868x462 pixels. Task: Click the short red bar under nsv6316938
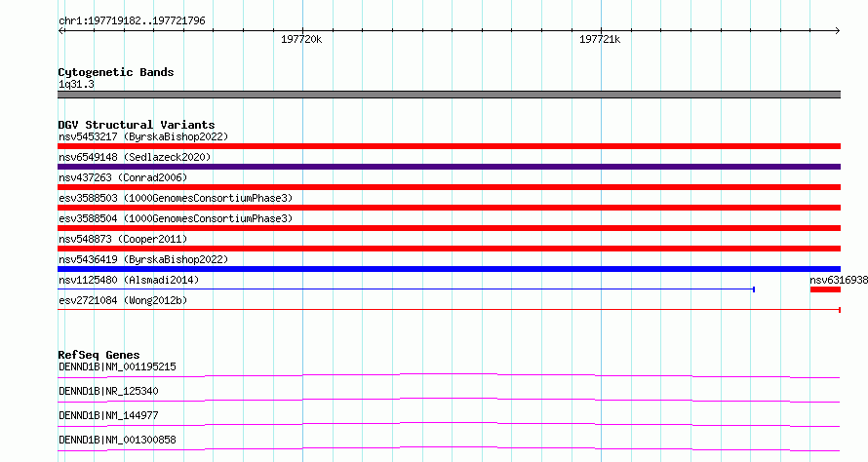(x=825, y=289)
